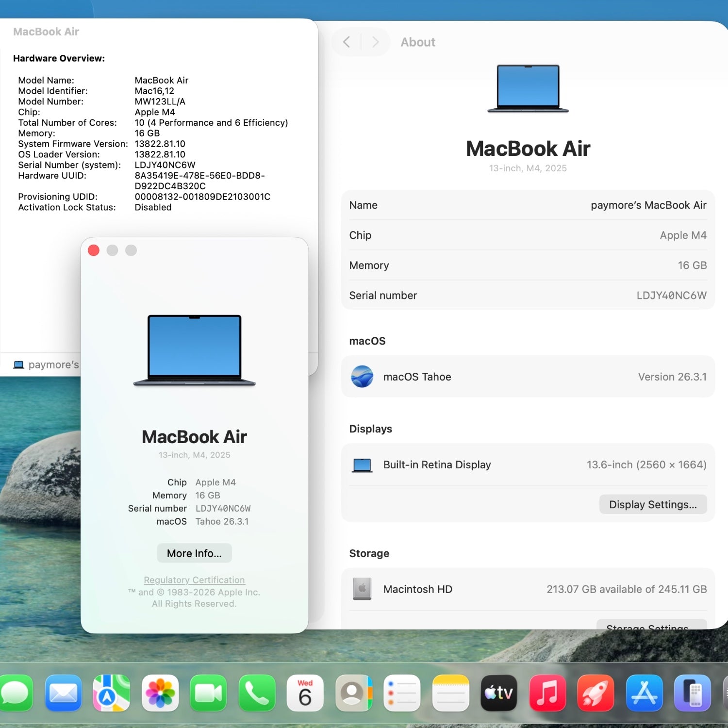Open the Photos app in the Dock
728x728 pixels.
tap(160, 693)
